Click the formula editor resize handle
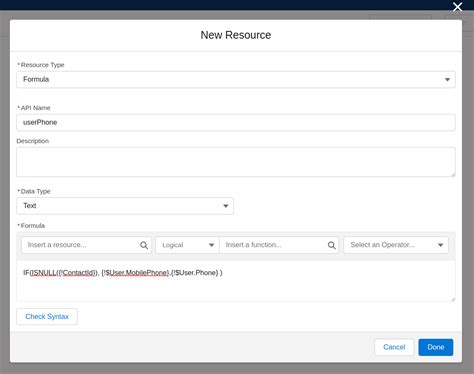Screen dimensions: 474x374 (453, 299)
